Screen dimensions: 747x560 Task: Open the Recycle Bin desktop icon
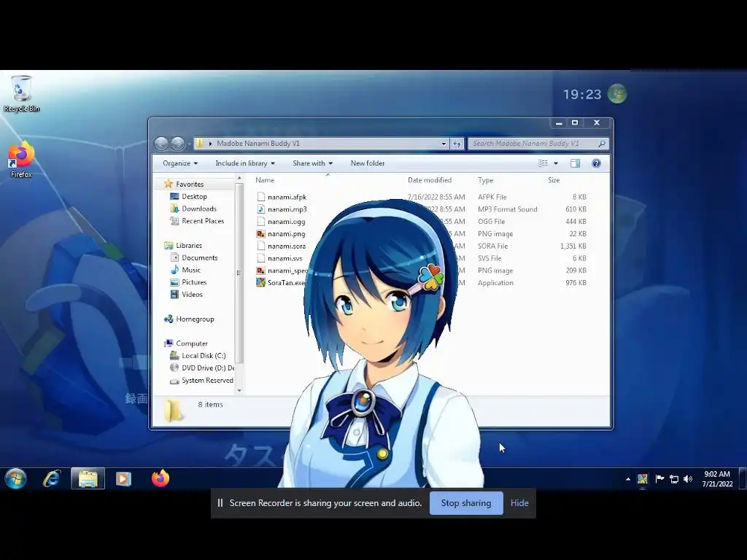pos(21,93)
